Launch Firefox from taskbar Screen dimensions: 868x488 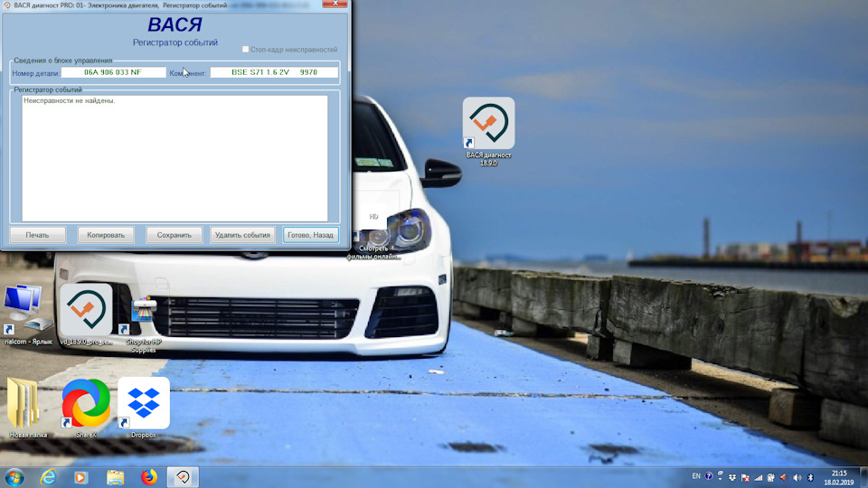pos(149,477)
